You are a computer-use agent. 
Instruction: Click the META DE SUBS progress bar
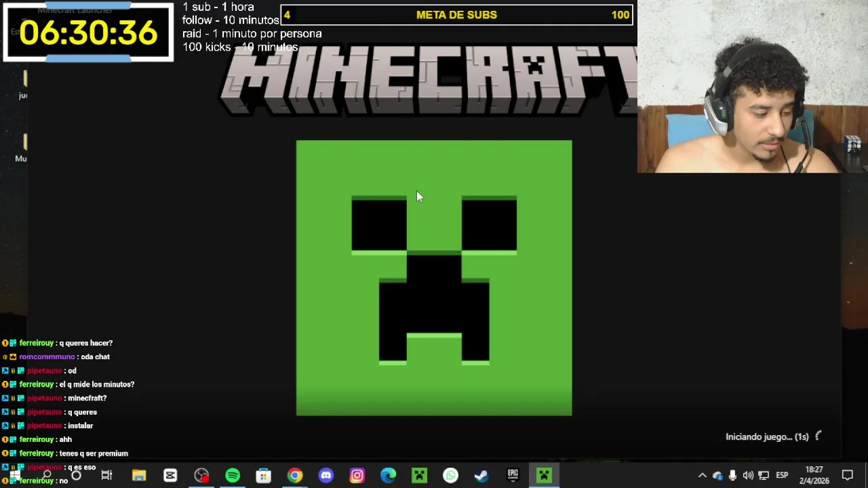(x=456, y=15)
